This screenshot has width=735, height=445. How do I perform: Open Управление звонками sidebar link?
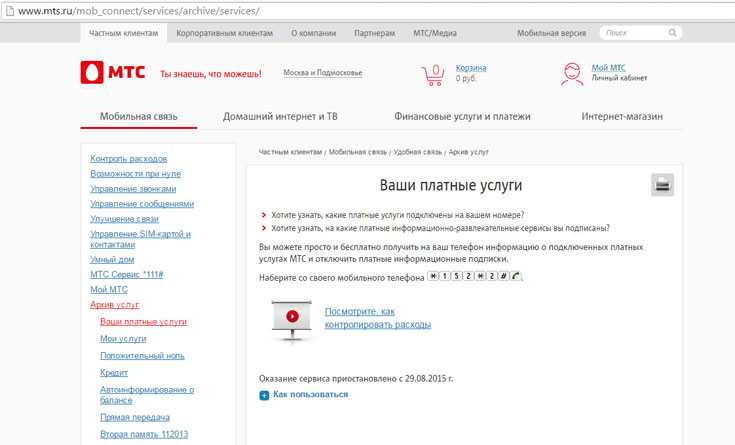(x=133, y=189)
